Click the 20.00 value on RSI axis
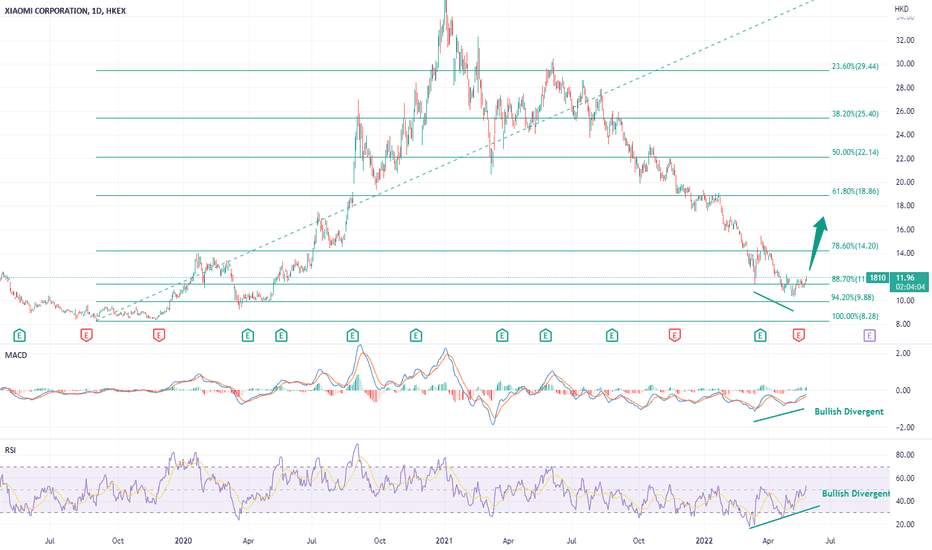Image resolution: width=932 pixels, height=550 pixels. click(905, 524)
